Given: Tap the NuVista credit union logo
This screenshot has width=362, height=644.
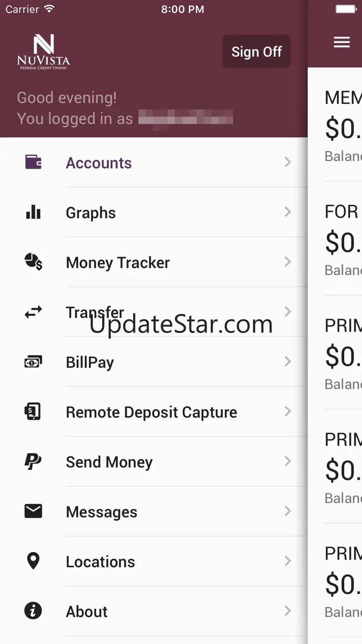Looking at the screenshot, I should [44, 52].
